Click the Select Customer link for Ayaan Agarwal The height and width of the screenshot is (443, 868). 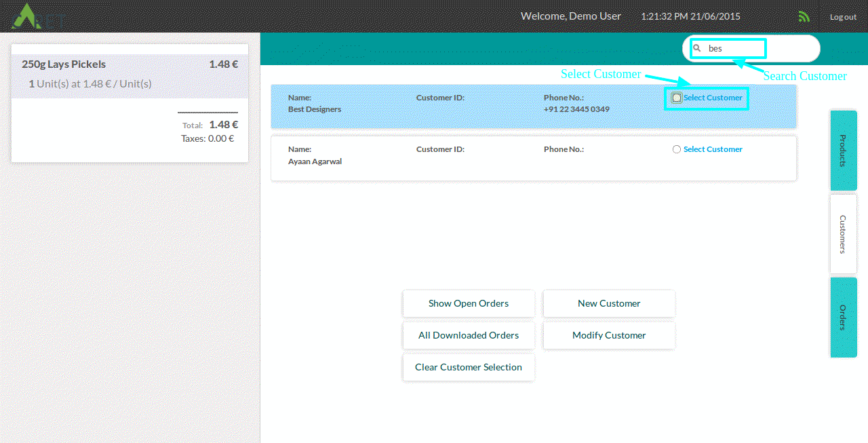coord(713,149)
